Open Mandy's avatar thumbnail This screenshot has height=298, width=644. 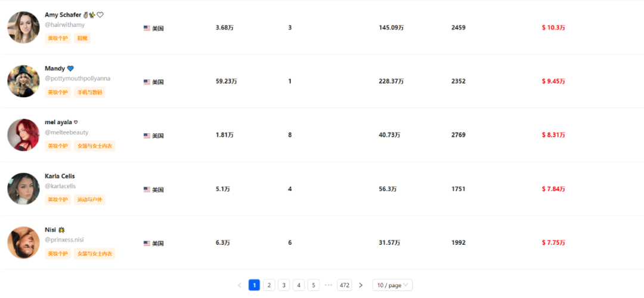pyautogui.click(x=24, y=81)
